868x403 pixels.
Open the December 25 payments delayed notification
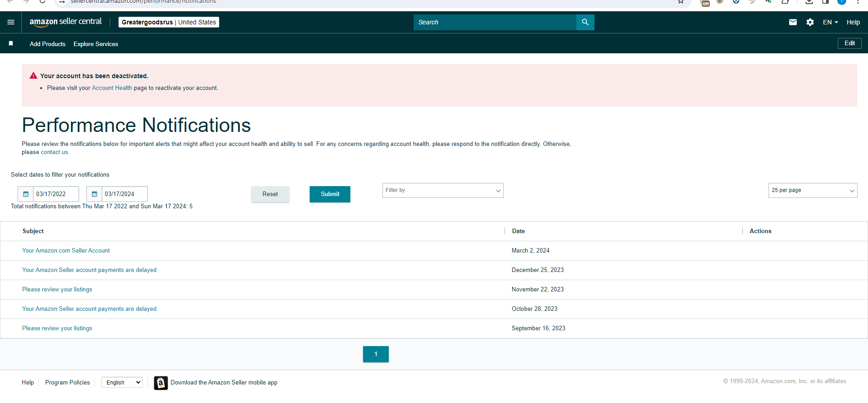[90, 270]
